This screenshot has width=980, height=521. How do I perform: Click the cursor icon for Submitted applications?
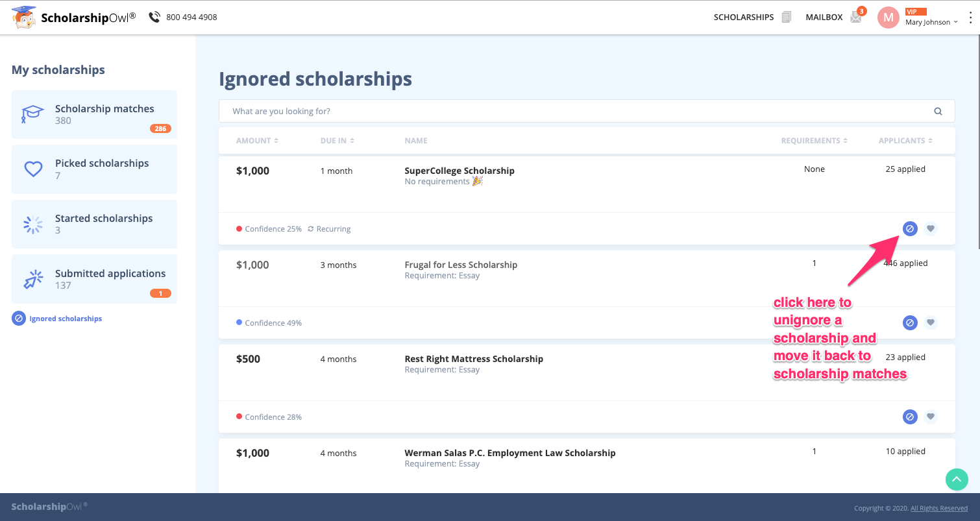pyautogui.click(x=33, y=279)
